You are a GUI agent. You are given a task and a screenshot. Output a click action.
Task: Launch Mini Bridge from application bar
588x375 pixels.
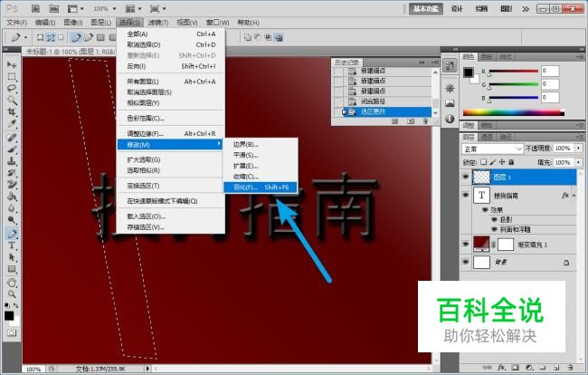[x=54, y=8]
